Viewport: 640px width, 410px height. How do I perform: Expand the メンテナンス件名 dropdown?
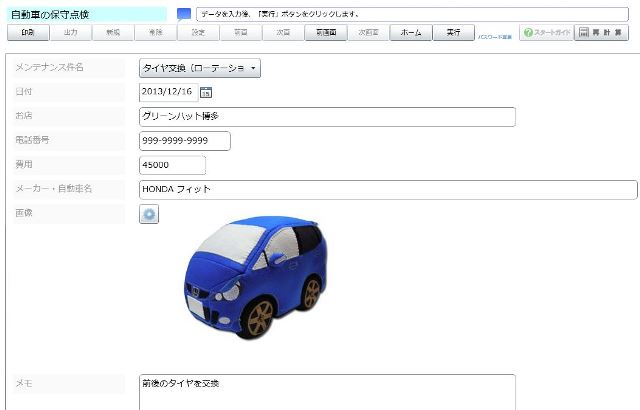click(x=200, y=68)
